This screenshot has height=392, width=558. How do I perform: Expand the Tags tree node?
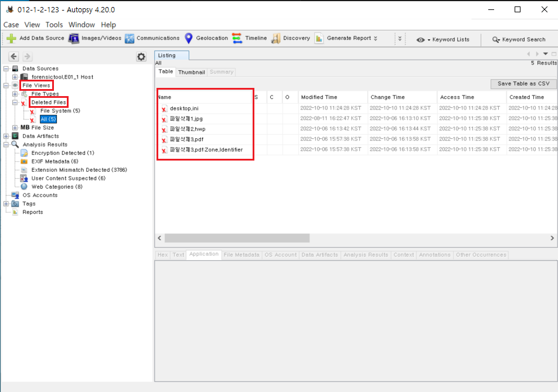6,204
